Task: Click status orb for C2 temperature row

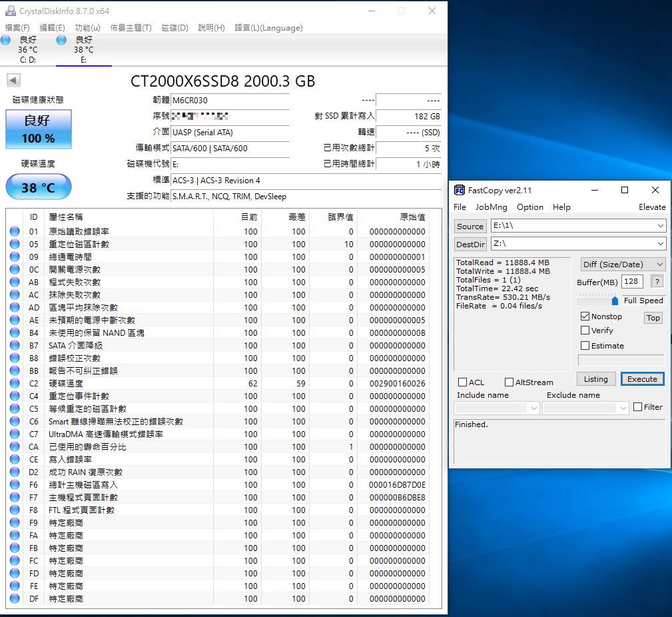Action: [x=15, y=383]
